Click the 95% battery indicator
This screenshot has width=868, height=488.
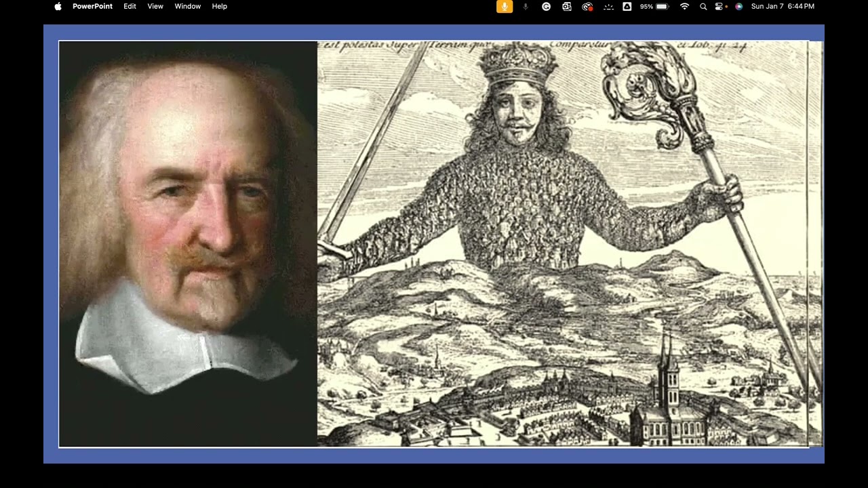[654, 6]
